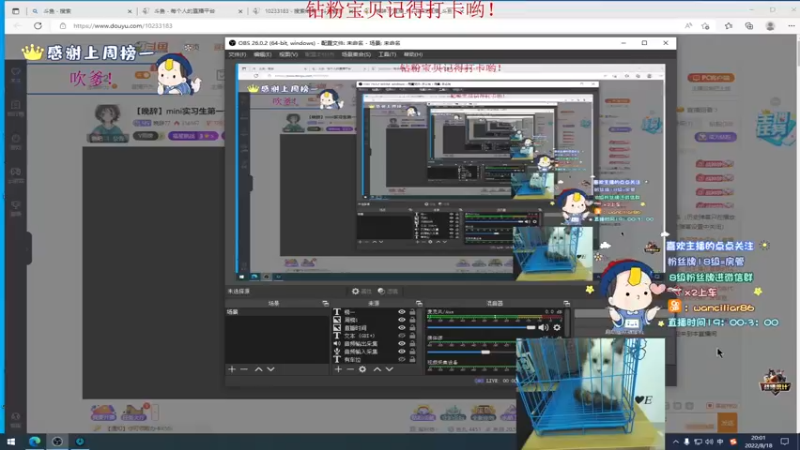Viewport: 800px width, 450px height.
Task: Select the 场景 item in Scenes list
Action: pos(278,312)
